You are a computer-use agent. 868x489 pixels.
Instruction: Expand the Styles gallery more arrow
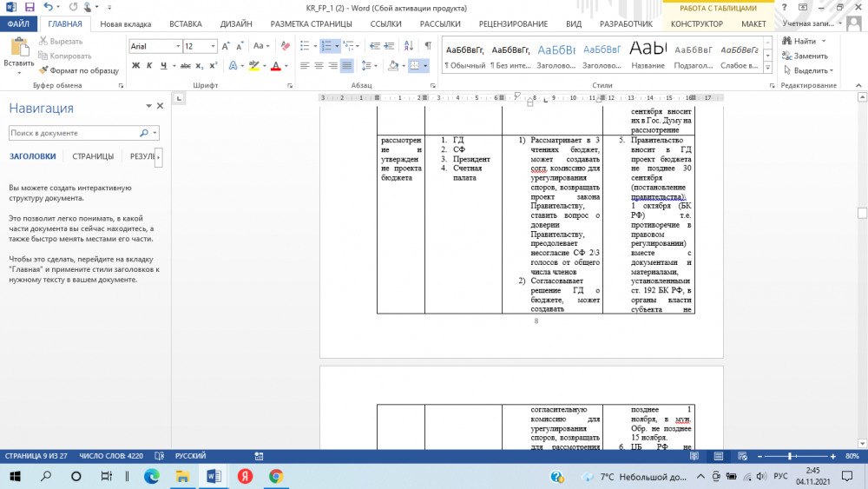point(769,69)
